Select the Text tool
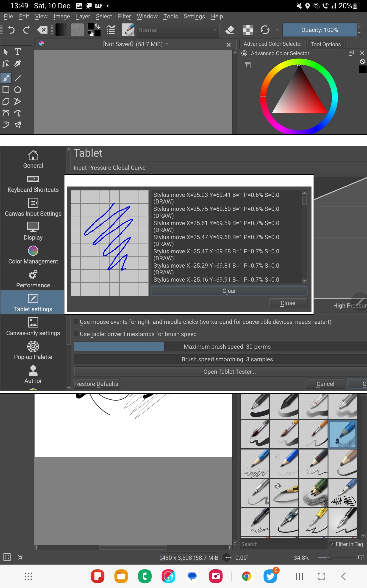Image resolution: width=367 pixels, height=588 pixels. click(17, 51)
